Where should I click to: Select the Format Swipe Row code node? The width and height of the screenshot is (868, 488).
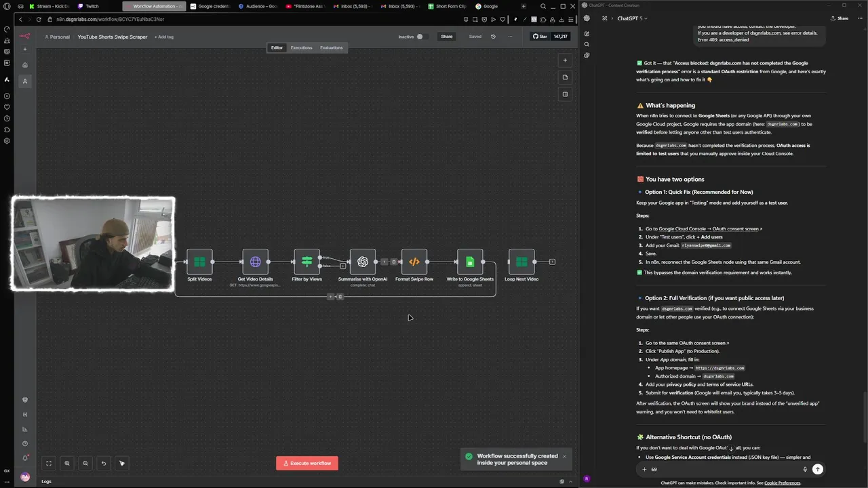(x=414, y=262)
